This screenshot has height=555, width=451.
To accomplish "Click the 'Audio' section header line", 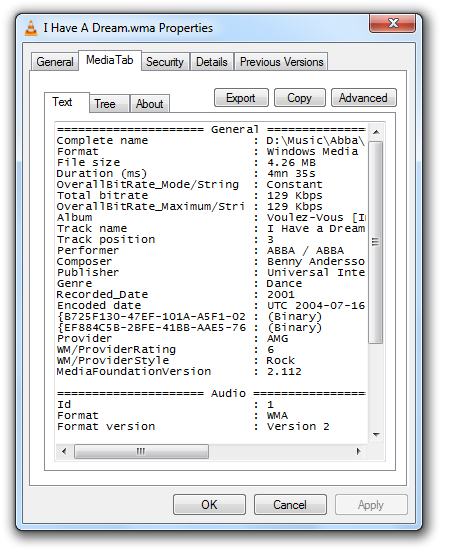I will click(x=211, y=393).
